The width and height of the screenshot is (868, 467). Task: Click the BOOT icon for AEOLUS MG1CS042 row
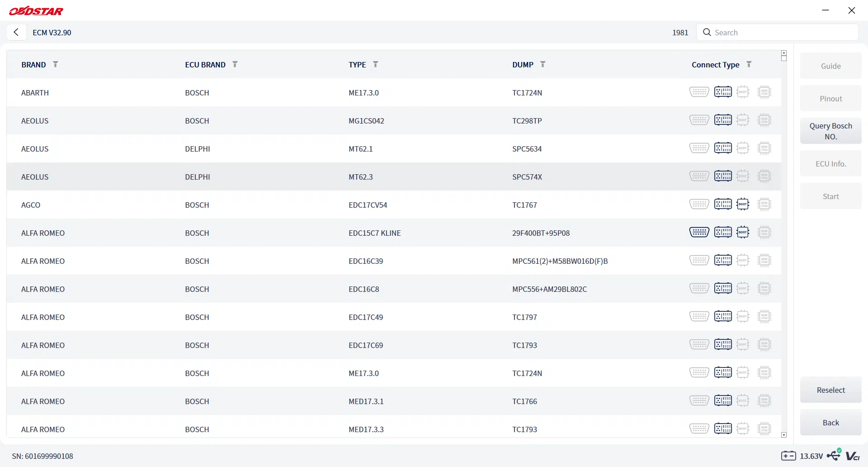(743, 120)
